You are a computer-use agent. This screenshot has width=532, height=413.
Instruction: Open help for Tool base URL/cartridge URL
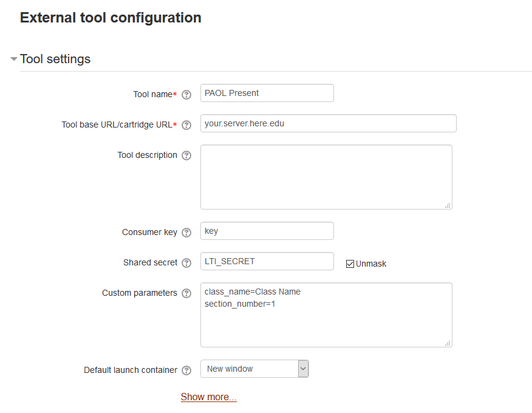click(x=186, y=125)
